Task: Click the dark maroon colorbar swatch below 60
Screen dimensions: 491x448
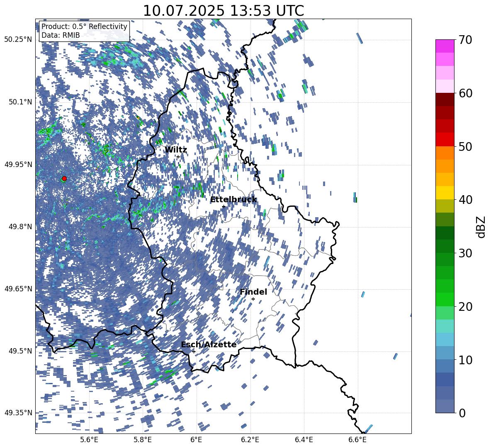Action: tap(445, 99)
